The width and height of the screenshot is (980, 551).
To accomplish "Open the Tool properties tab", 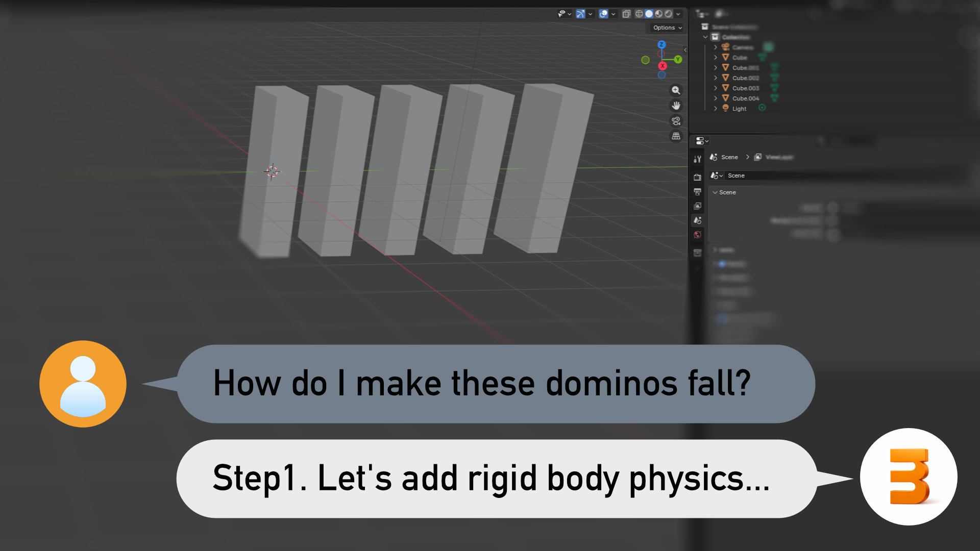I will point(697,159).
